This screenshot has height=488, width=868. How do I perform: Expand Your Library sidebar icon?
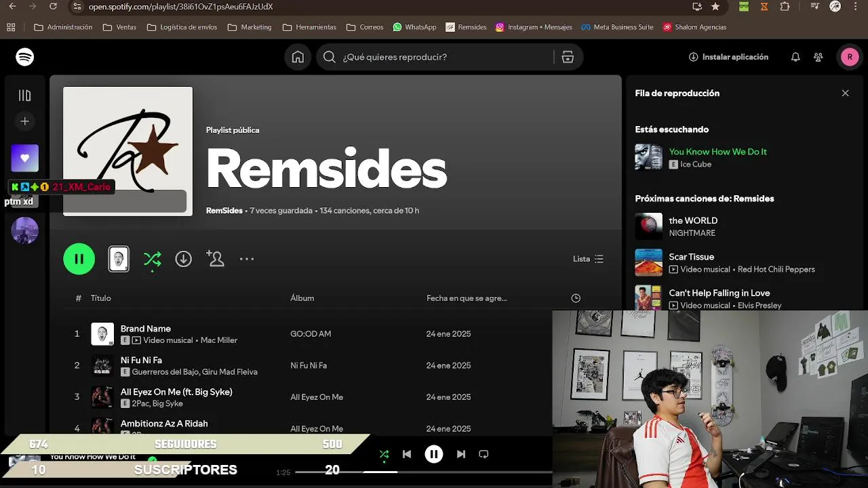click(25, 96)
